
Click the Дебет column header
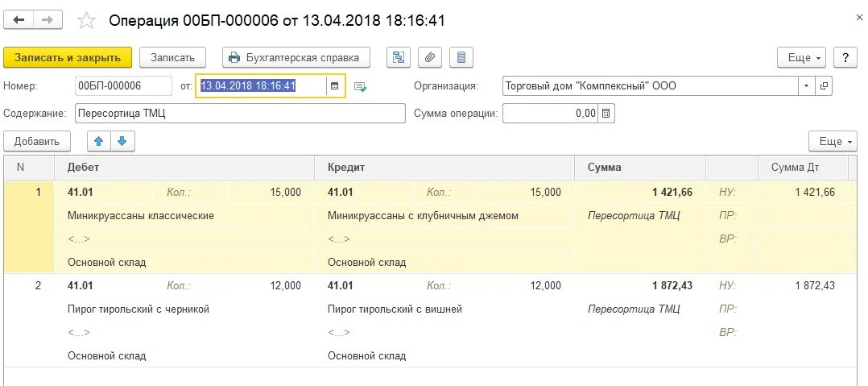pyautogui.click(x=184, y=168)
